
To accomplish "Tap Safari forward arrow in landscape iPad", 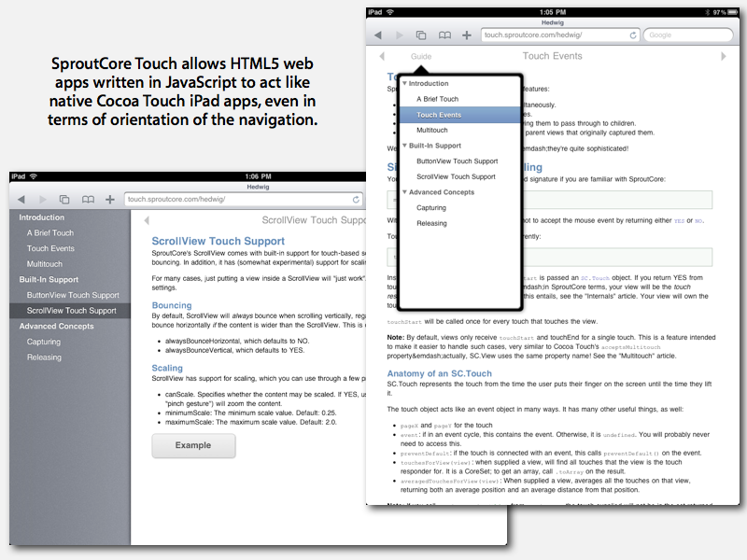I will (x=42, y=200).
